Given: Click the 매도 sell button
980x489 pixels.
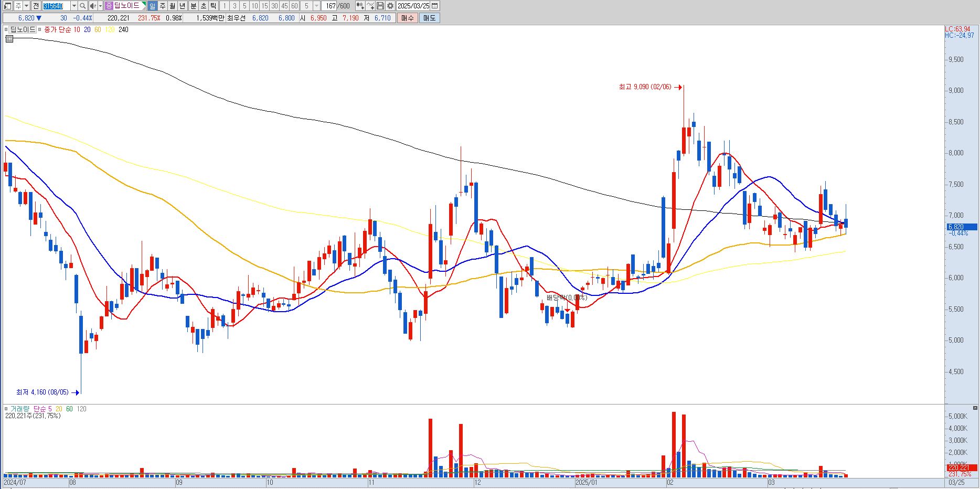Looking at the screenshot, I should [x=430, y=18].
